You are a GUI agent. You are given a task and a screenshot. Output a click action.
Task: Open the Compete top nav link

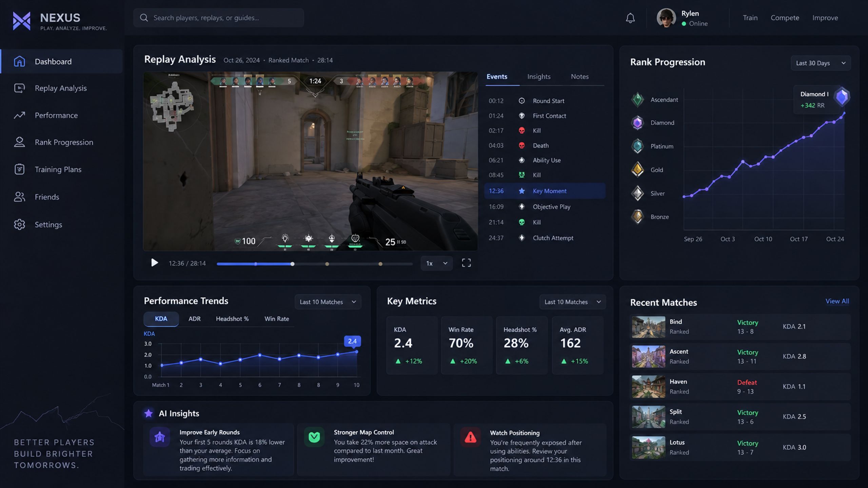tap(785, 18)
